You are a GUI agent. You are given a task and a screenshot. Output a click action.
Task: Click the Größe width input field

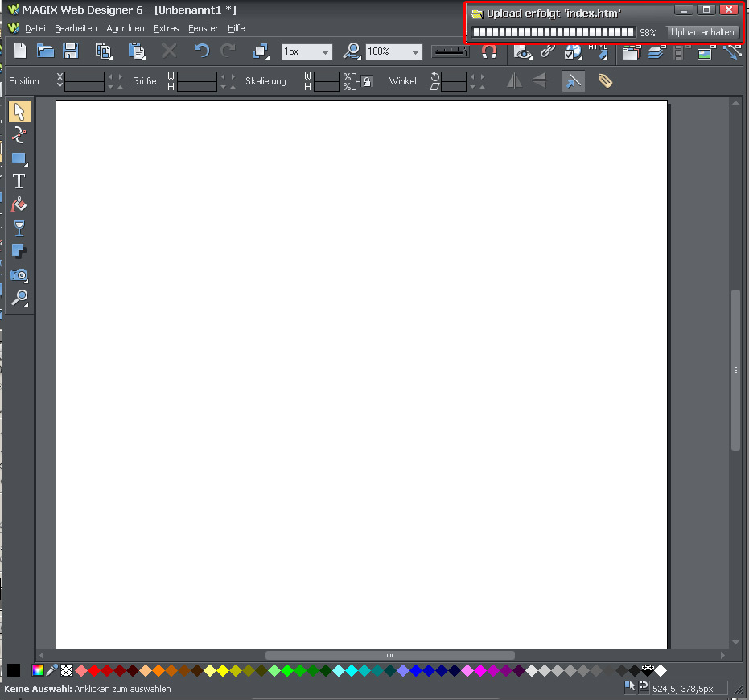click(197, 76)
